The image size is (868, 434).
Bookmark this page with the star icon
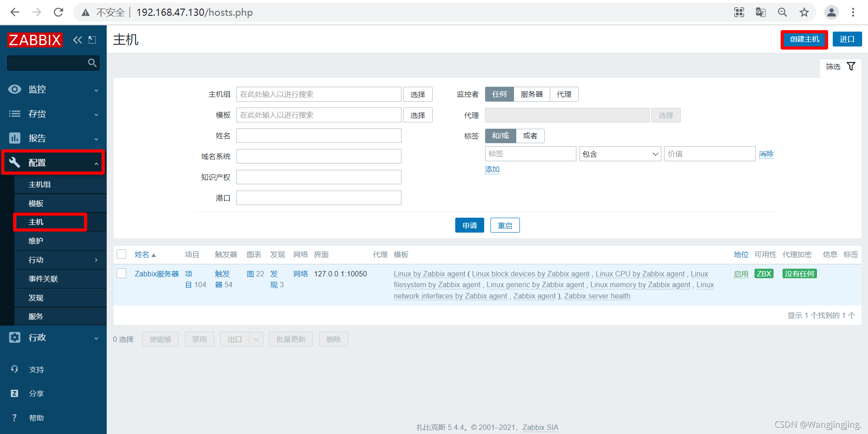click(x=804, y=12)
